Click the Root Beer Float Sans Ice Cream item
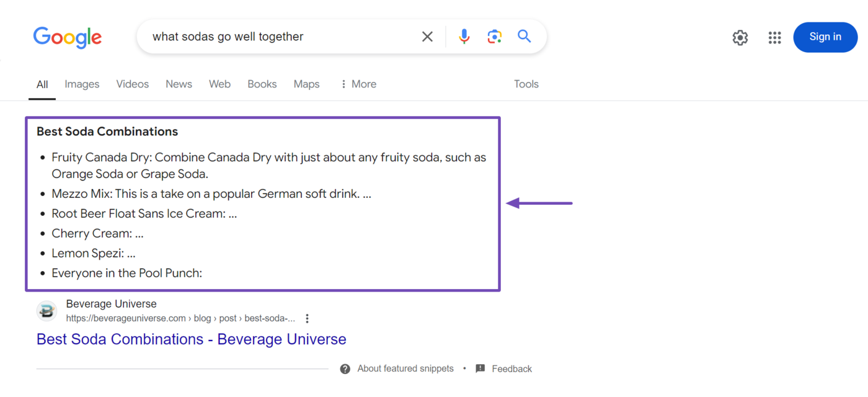The width and height of the screenshot is (868, 397). click(x=144, y=213)
